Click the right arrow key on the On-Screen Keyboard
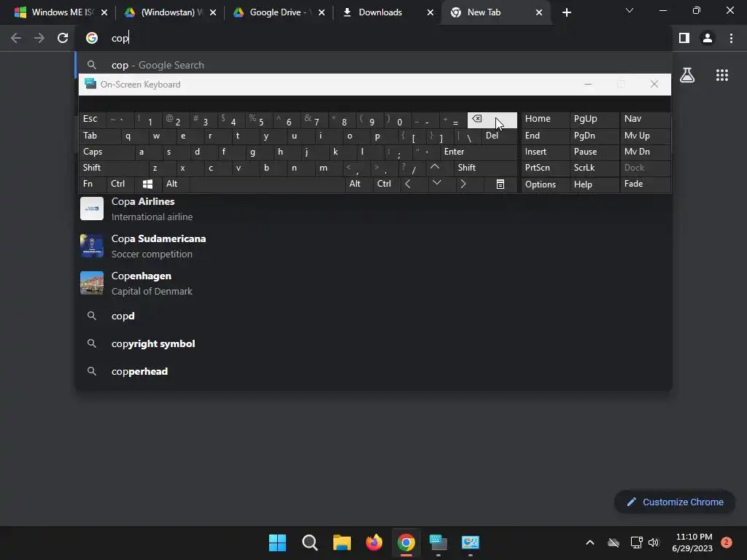The width and height of the screenshot is (747, 560). [x=463, y=184]
